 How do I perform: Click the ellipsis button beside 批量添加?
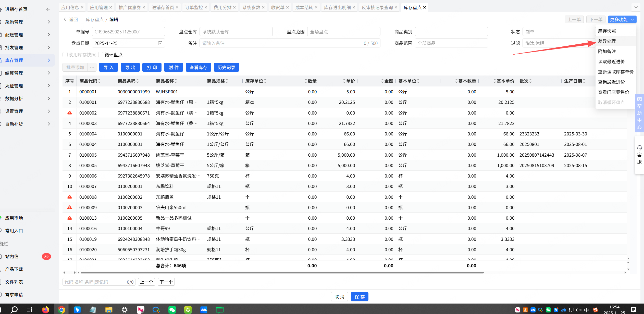tap(92, 67)
